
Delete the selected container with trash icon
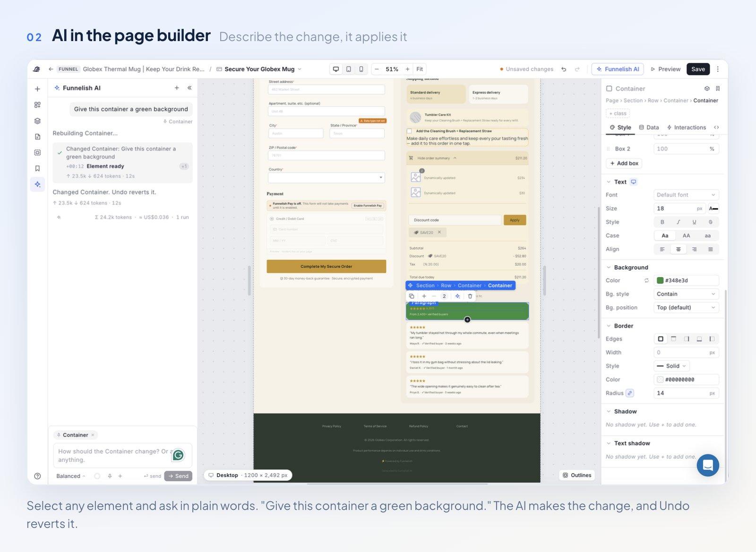[x=470, y=296]
